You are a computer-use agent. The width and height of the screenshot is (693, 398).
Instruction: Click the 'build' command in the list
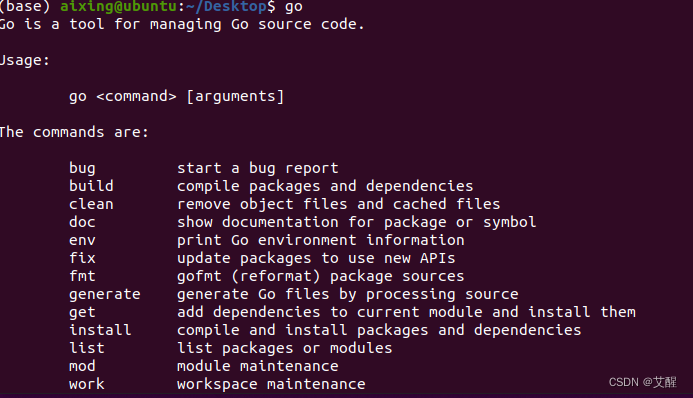pyautogui.click(x=91, y=186)
